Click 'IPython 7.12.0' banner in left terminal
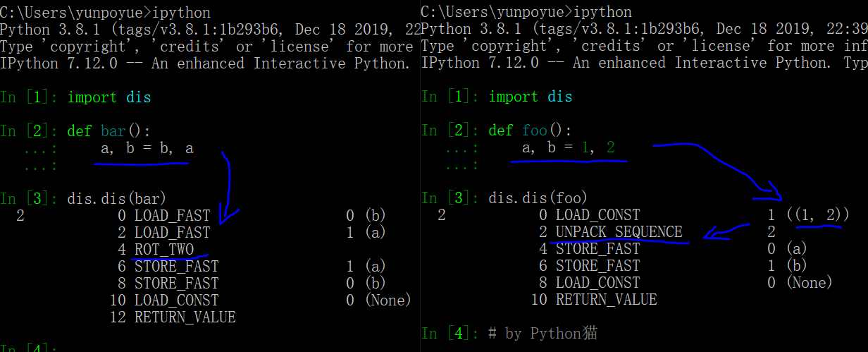This screenshot has height=352, width=868. (x=205, y=63)
